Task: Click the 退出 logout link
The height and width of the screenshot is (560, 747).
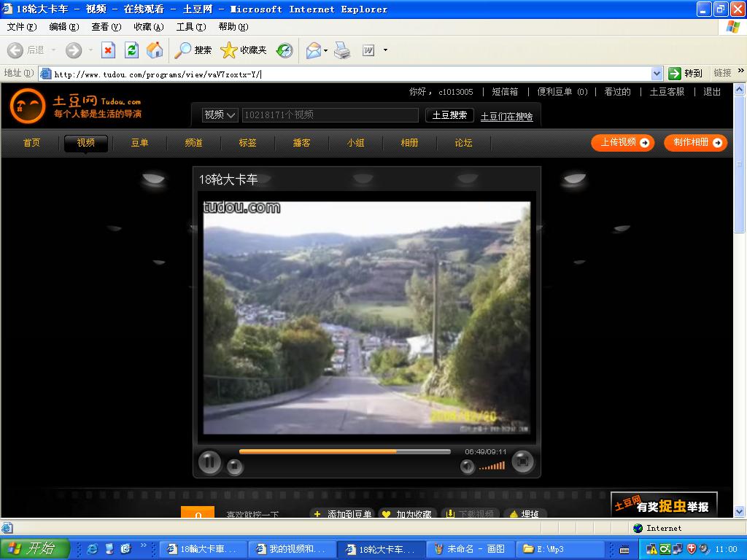Action: click(x=712, y=92)
